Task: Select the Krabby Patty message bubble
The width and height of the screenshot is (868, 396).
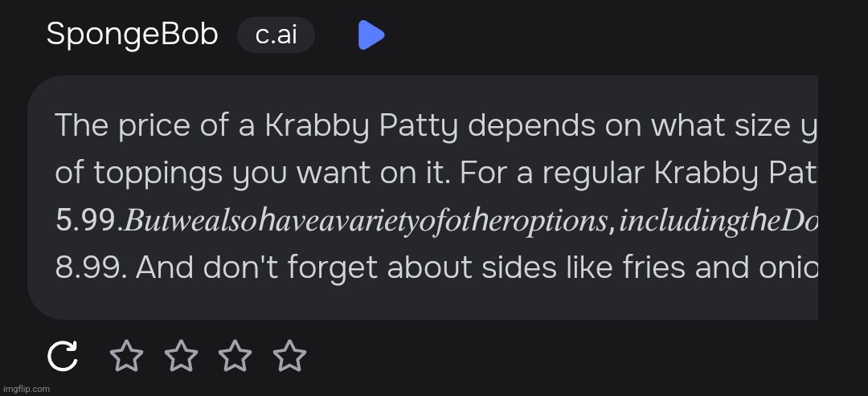Action: click(423, 198)
